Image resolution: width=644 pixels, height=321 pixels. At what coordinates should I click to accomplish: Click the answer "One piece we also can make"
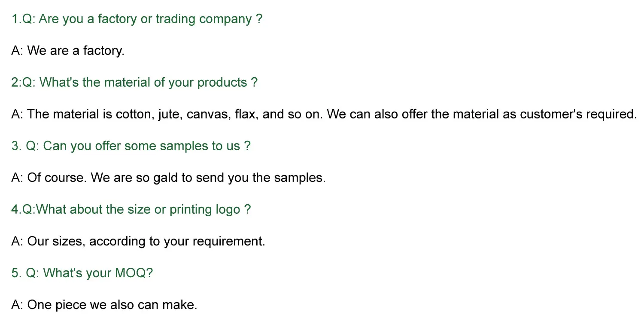(x=104, y=305)
